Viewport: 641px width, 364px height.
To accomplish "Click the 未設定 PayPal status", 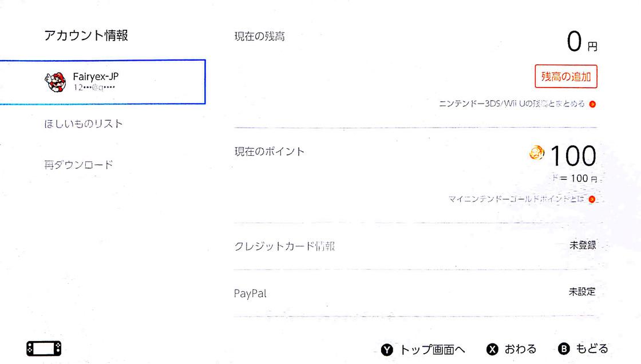I will point(582,292).
